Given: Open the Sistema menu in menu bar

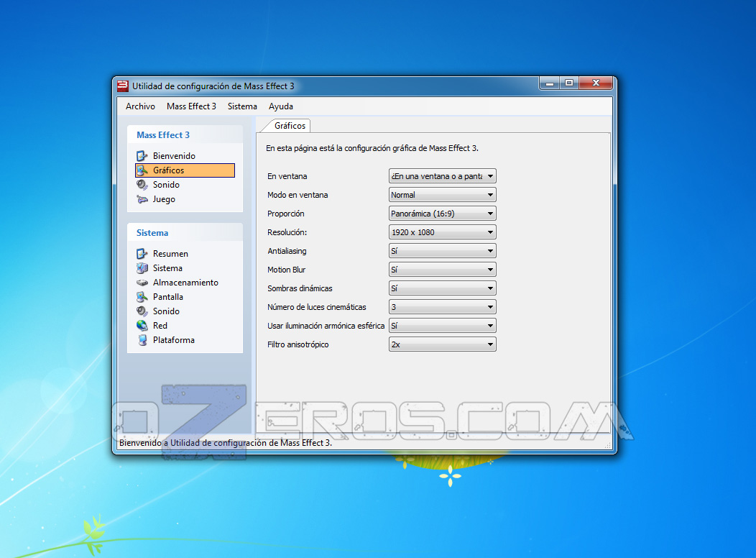Looking at the screenshot, I should point(242,106).
